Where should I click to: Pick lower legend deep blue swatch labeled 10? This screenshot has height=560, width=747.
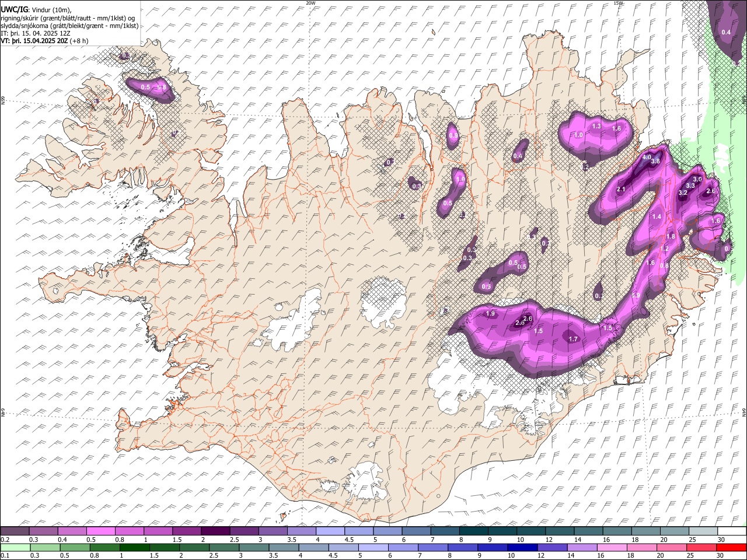522,547
